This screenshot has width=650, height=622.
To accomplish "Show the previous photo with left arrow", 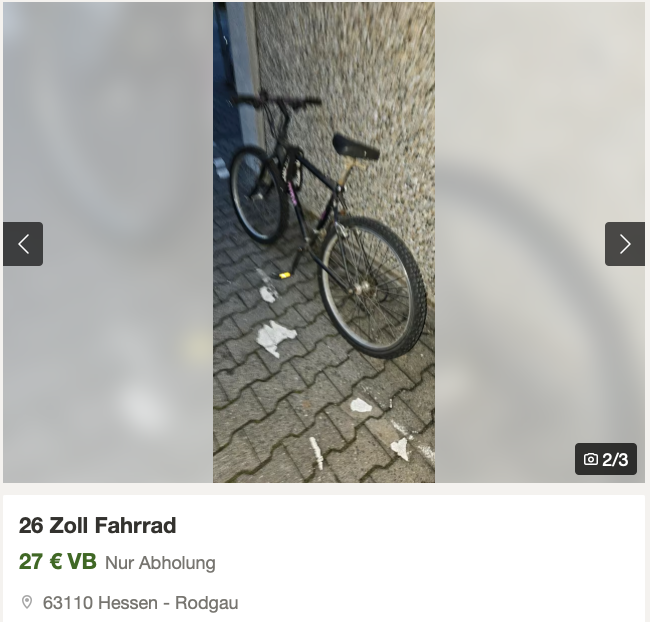I will point(23,244).
